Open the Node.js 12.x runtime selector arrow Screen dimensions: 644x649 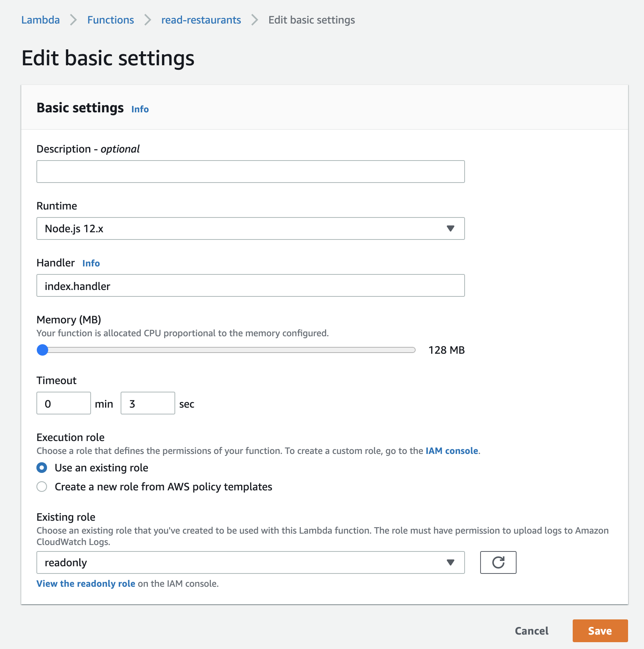pos(450,228)
